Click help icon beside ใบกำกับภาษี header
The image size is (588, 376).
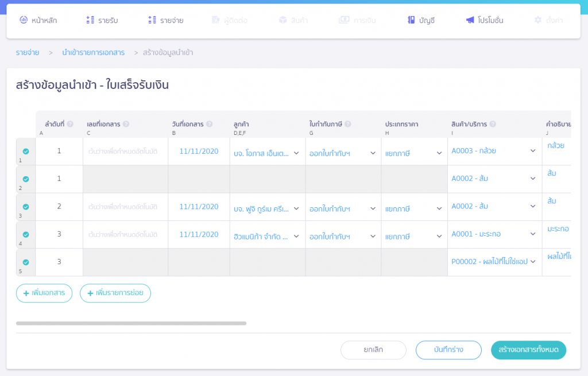click(x=348, y=124)
